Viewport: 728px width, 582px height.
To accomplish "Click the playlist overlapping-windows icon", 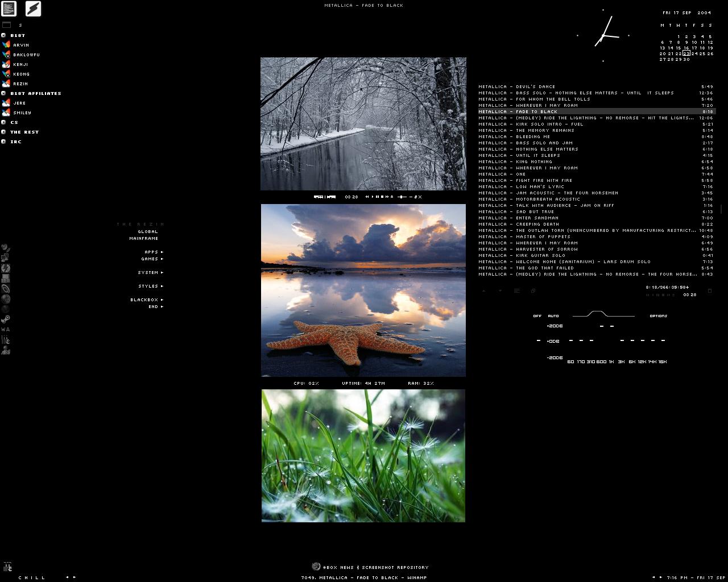I will tap(533, 290).
